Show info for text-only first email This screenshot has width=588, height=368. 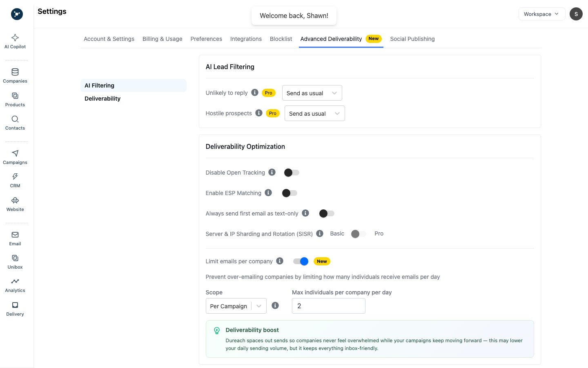(305, 213)
